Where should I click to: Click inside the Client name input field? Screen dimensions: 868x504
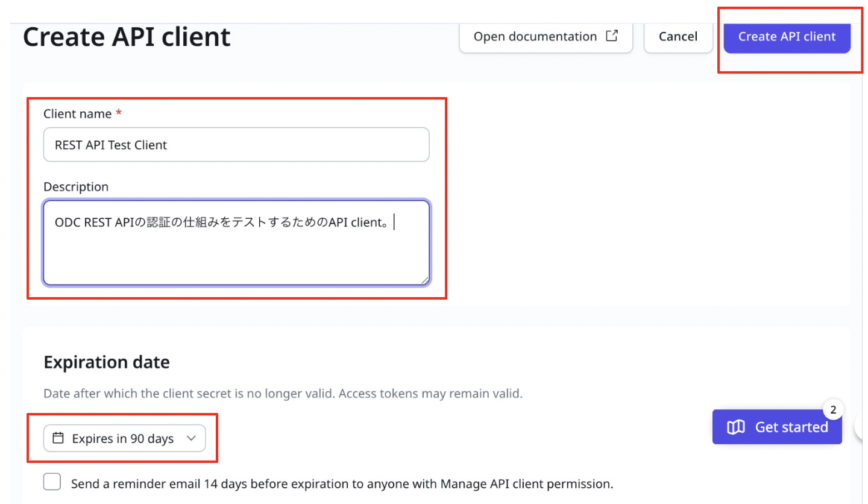pyautogui.click(x=235, y=145)
